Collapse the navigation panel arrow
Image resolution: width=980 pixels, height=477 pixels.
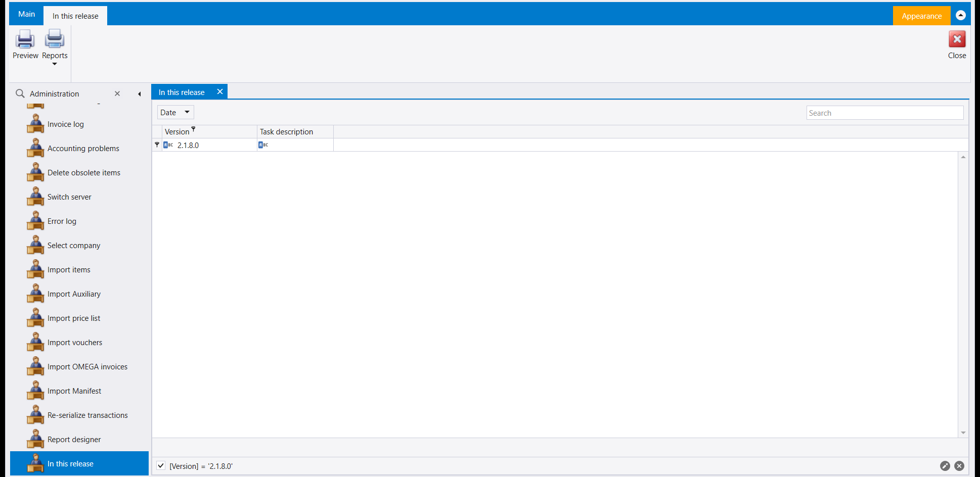pos(139,94)
